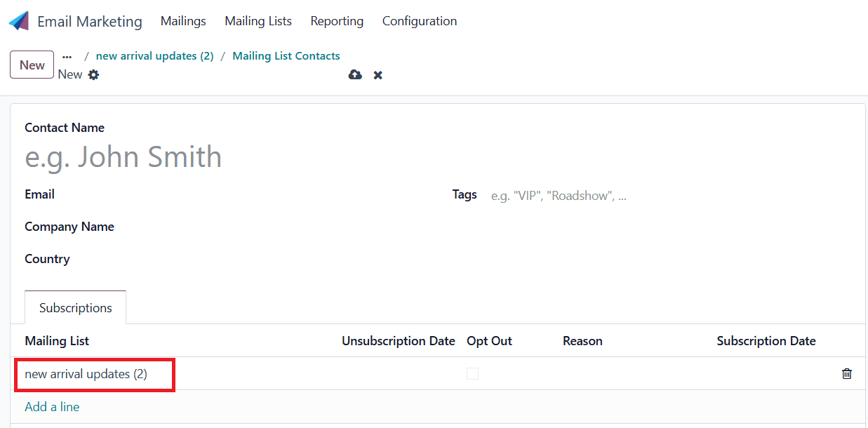This screenshot has width=868, height=428.
Task: Toggle the Opt Out checkbox
Action: pos(472,374)
